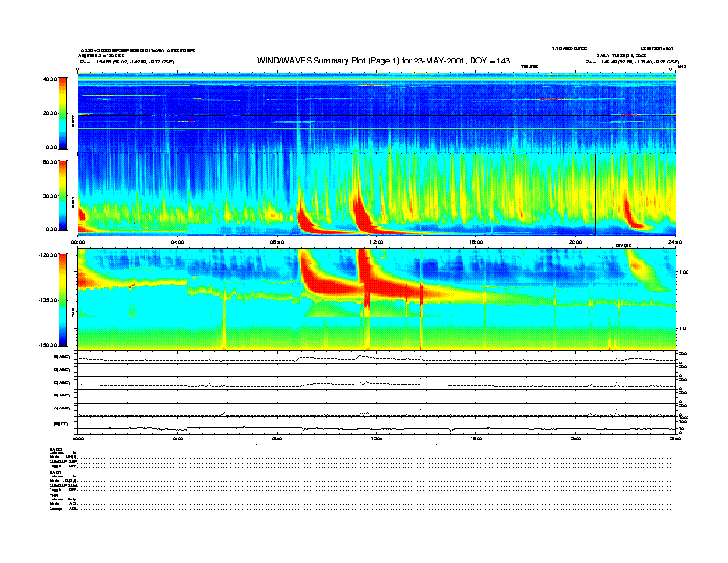Click the 16:00 tick label under RAD1 spectrogram
The width and height of the screenshot is (728, 563).
click(476, 242)
